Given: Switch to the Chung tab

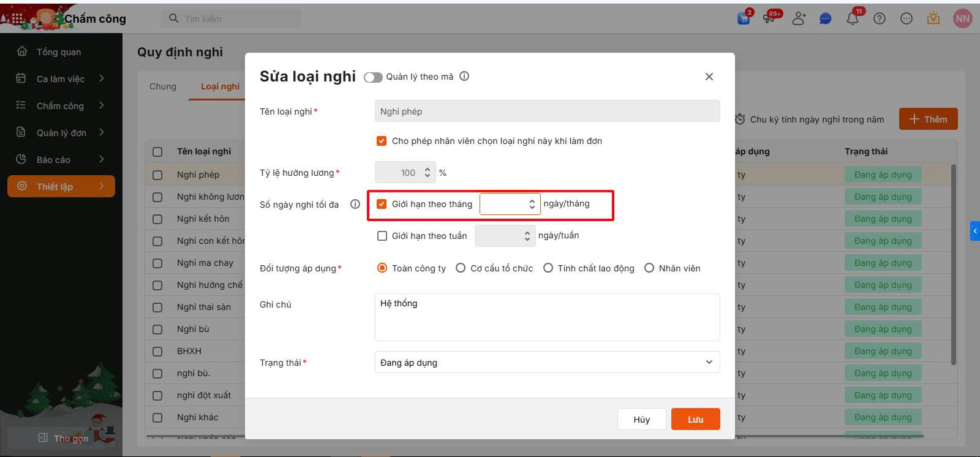Looking at the screenshot, I should tap(163, 86).
